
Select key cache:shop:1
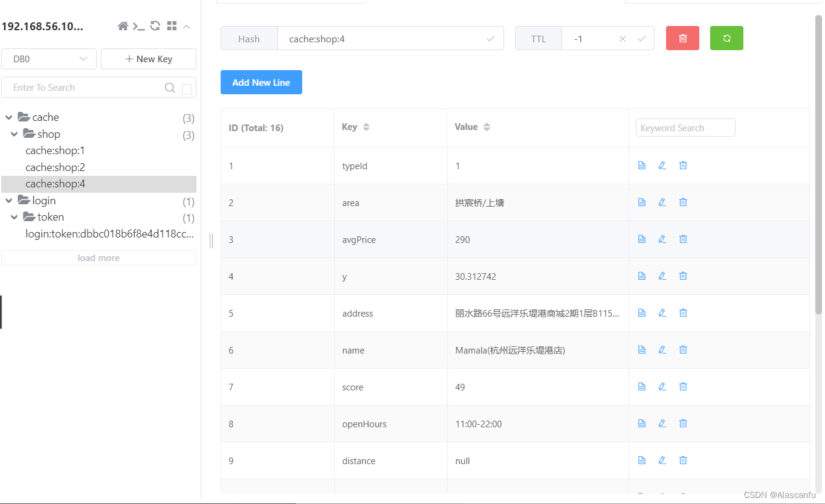click(x=55, y=150)
